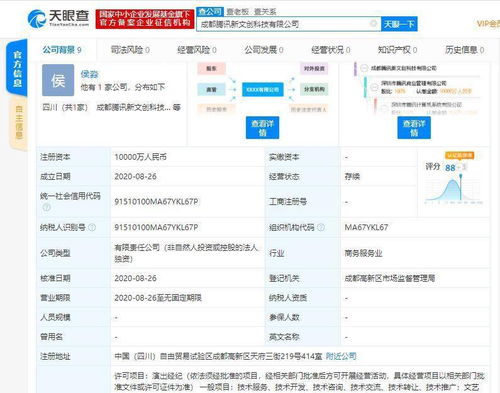The image size is (500, 393).
Task: Open the 经营风险 tab
Action: [x=197, y=50]
